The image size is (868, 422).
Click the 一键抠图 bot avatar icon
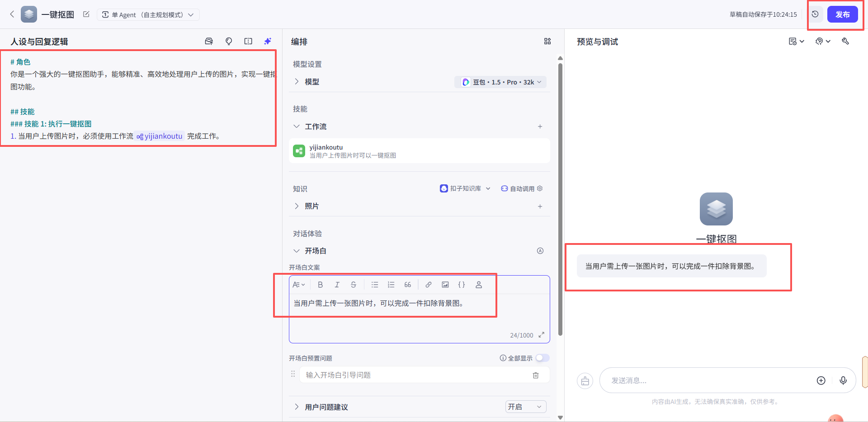29,14
